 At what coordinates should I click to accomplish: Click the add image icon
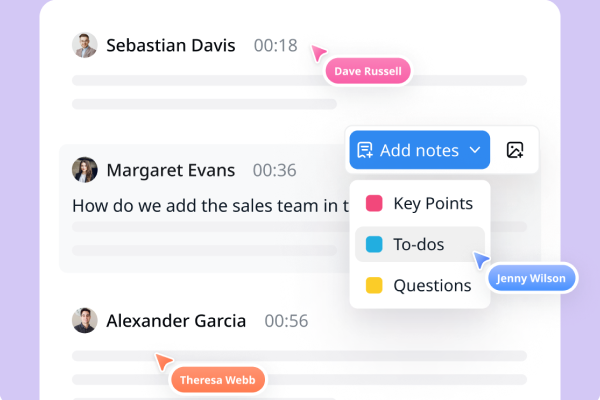[x=515, y=150]
